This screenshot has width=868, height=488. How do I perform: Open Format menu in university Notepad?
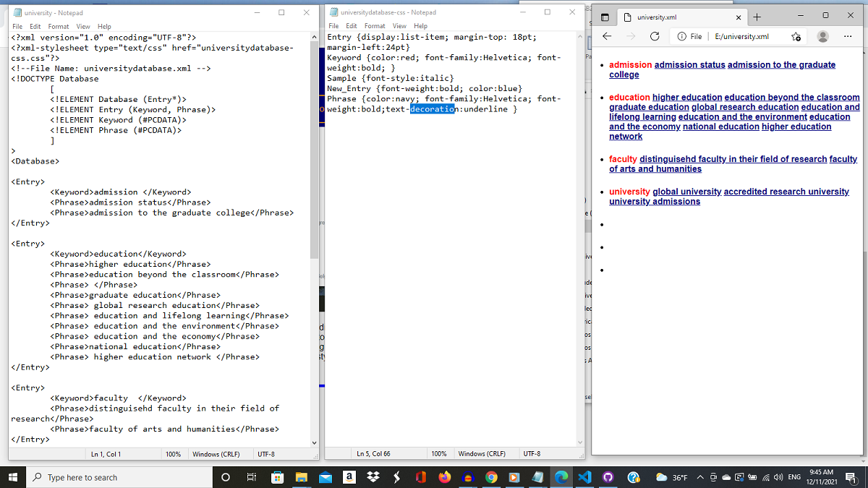[59, 26]
